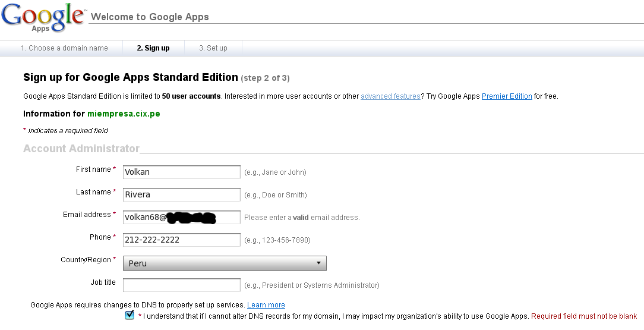Click the Last name label
This screenshot has height=330, width=644.
point(93,192)
